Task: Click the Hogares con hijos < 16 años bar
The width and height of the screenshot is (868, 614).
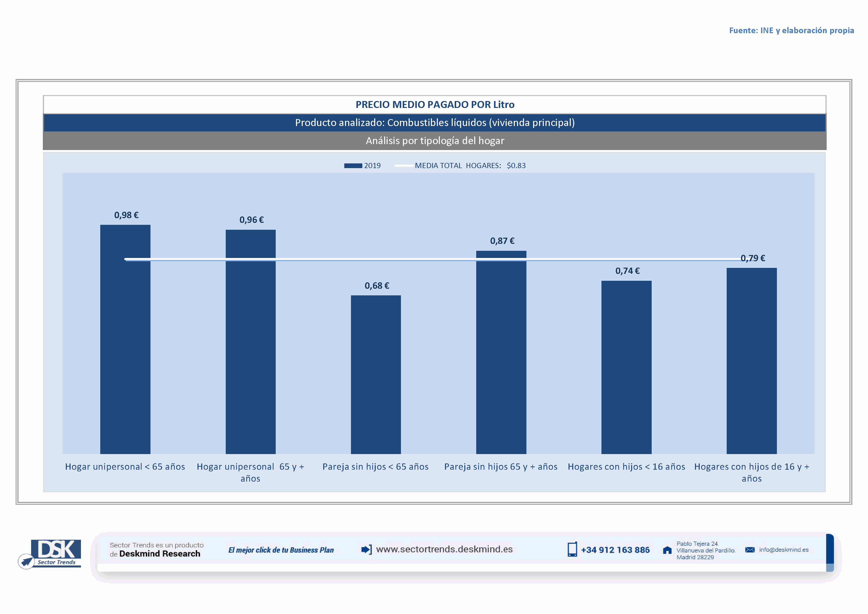Action: (x=626, y=367)
